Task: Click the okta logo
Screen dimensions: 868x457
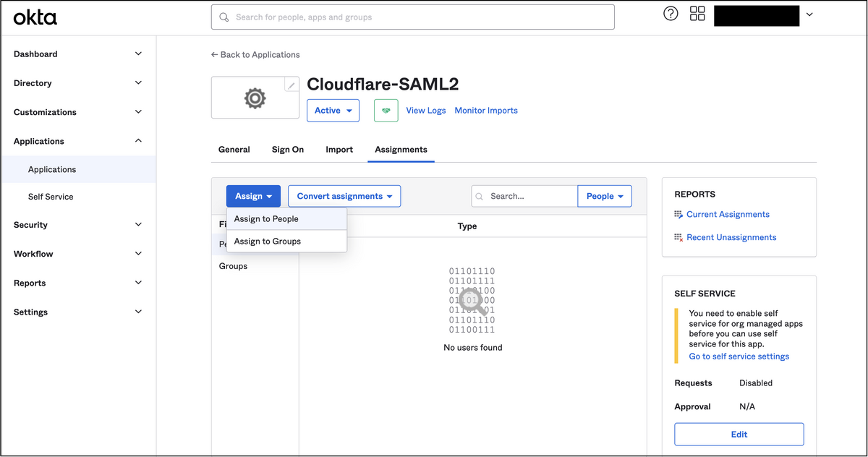Action: pos(35,17)
